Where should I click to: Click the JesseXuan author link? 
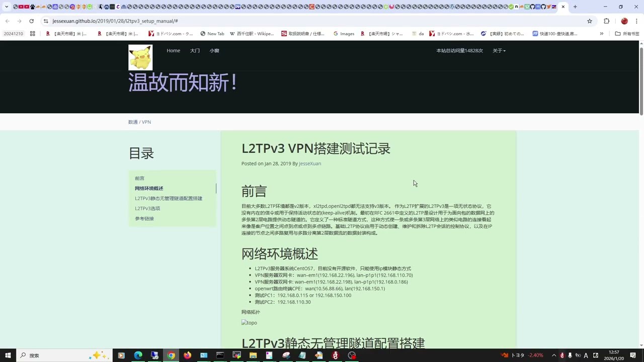click(x=310, y=163)
